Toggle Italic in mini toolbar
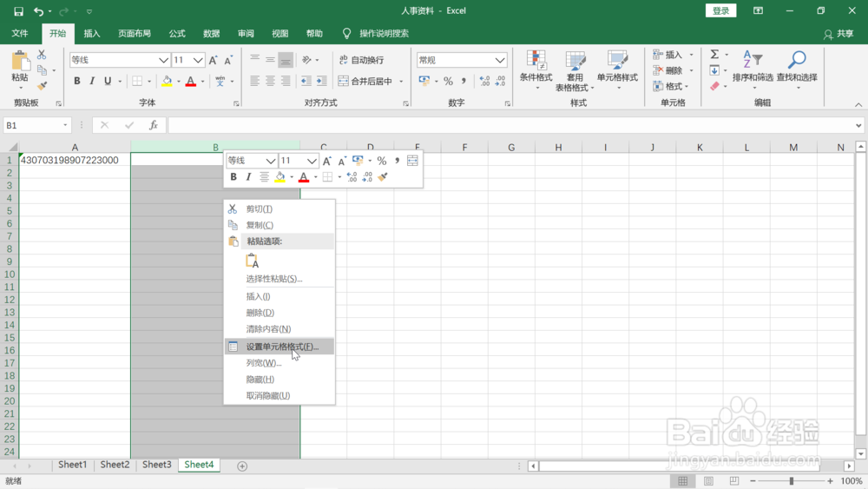868x489 pixels. pyautogui.click(x=248, y=177)
